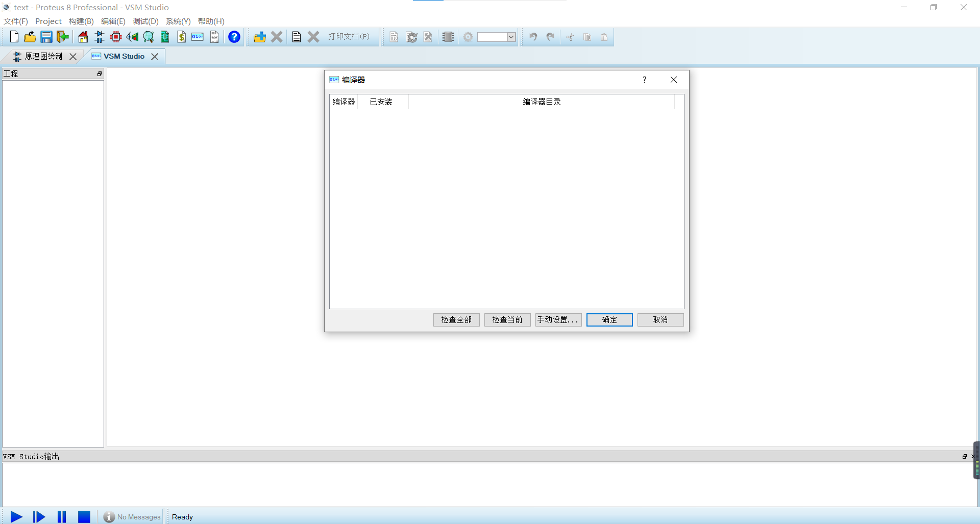This screenshot has height=524, width=980.
Task: Undock the VSM Studio输出 panel
Action: (965, 457)
